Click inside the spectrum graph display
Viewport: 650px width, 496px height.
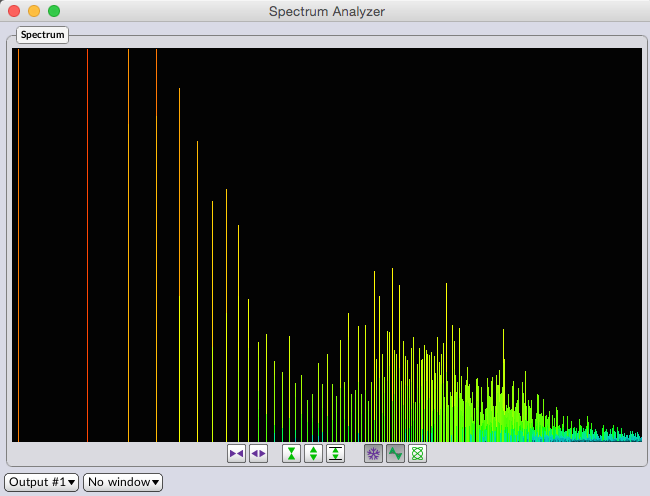tap(327, 245)
